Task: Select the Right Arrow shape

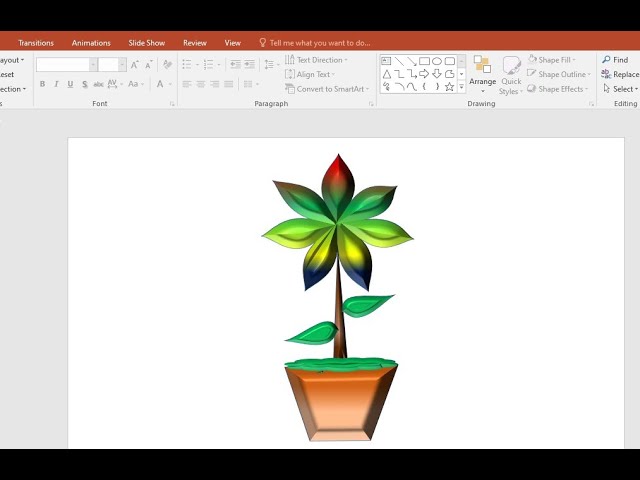Action: [x=424, y=74]
